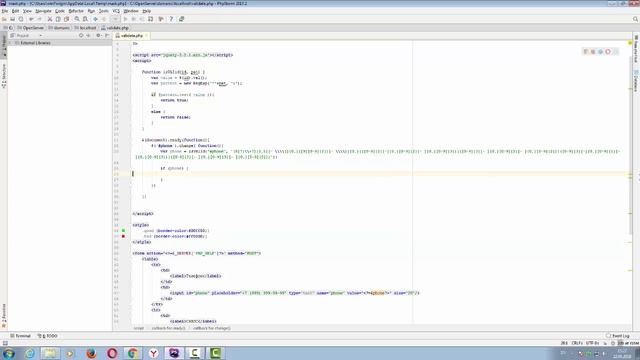Open the Edit menu
Image resolution: width=640 pixels, height=360 pixels.
pyautogui.click(x=16, y=11)
